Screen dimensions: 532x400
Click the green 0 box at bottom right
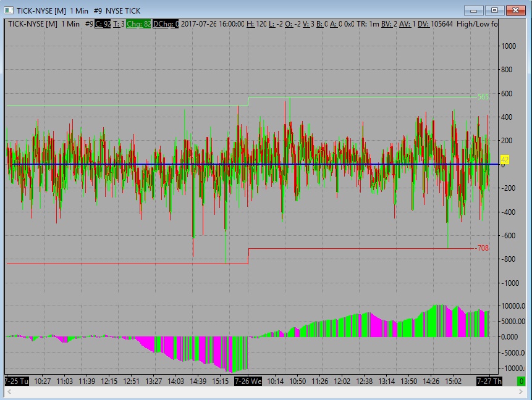coord(521,381)
